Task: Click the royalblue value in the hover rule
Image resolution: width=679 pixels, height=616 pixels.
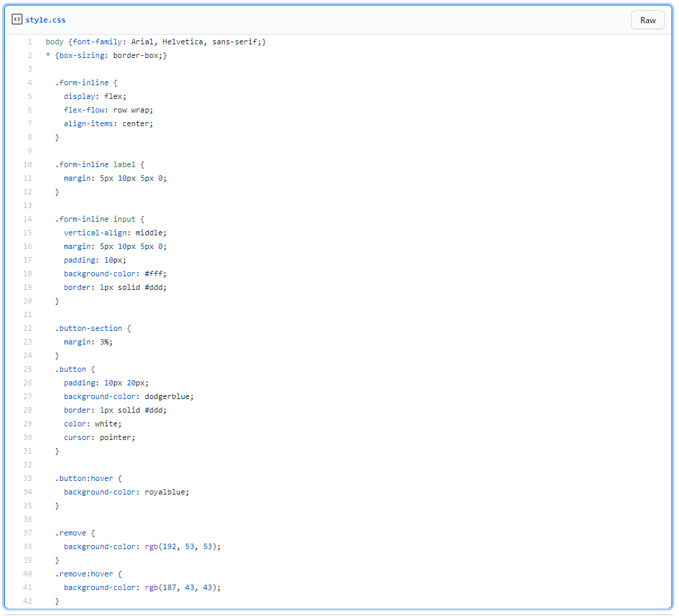Action: (167, 492)
